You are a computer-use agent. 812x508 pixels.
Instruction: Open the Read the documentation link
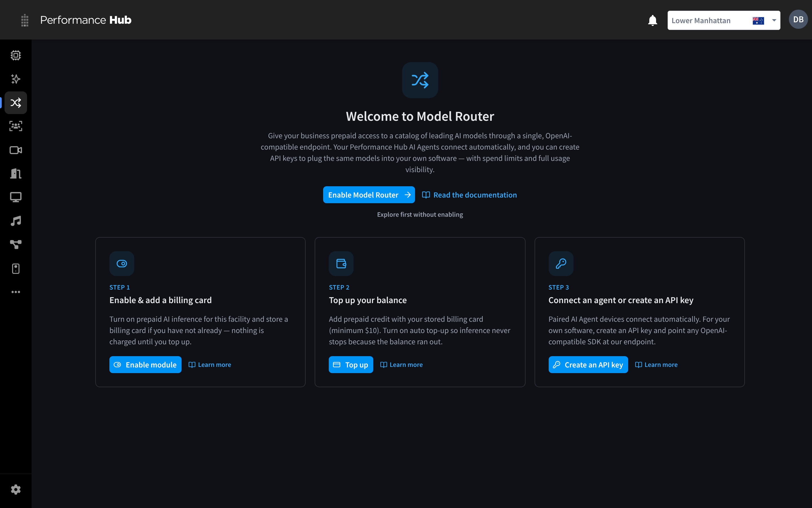click(x=469, y=195)
